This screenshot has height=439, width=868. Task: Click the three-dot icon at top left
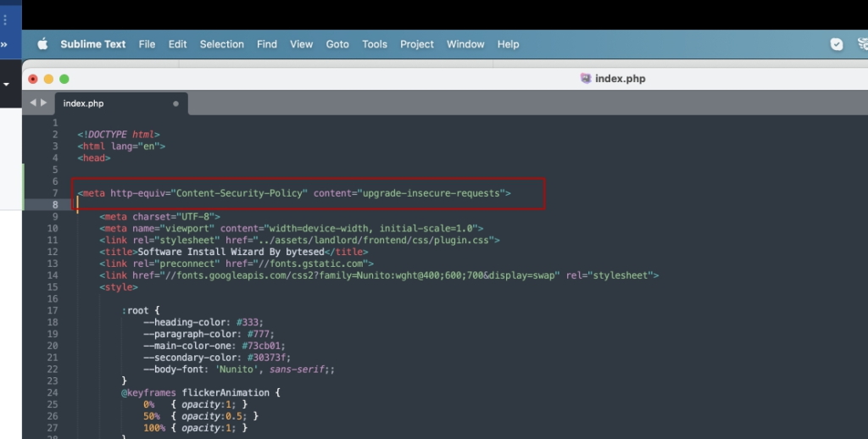[5, 20]
